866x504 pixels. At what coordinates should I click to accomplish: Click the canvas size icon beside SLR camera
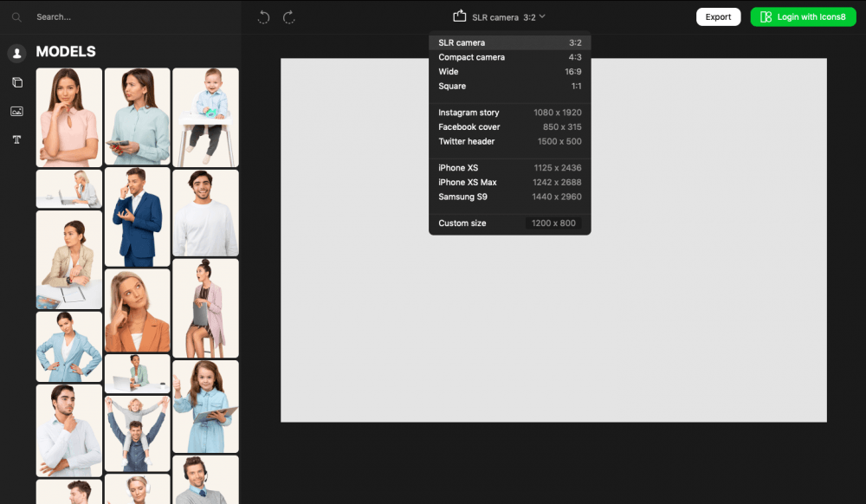click(x=459, y=16)
